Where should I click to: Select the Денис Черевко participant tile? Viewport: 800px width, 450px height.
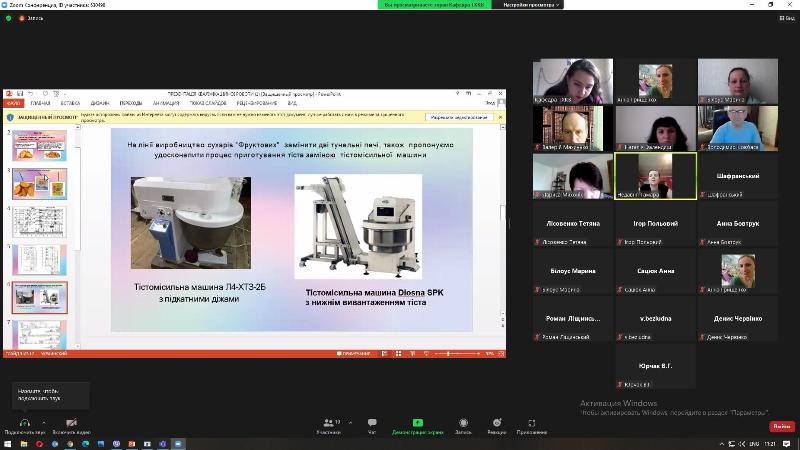738,318
